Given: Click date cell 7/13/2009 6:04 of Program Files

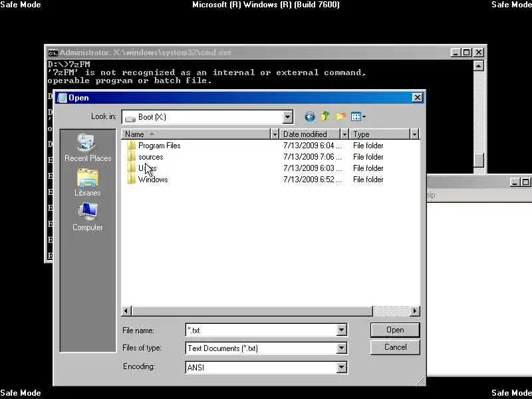Looking at the screenshot, I should point(313,146).
